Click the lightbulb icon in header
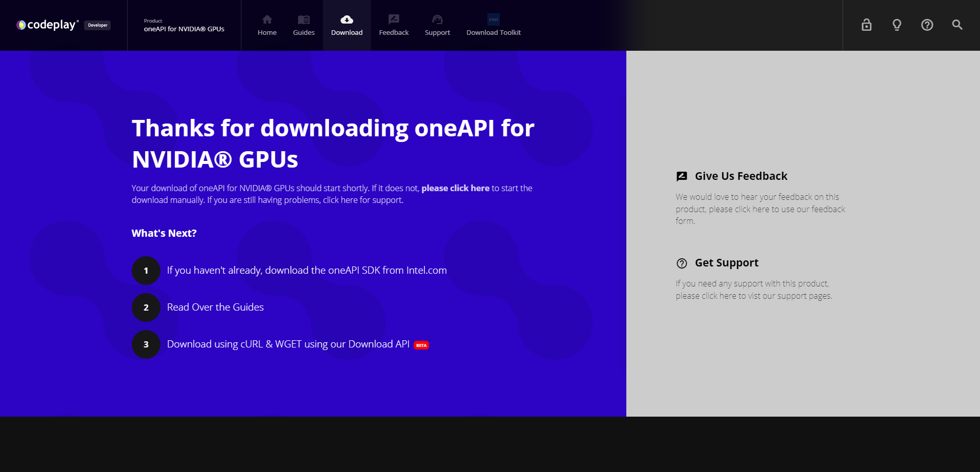 [897, 25]
